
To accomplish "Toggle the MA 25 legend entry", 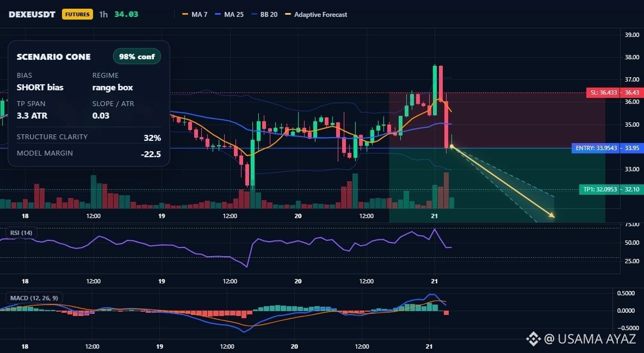I will (229, 14).
